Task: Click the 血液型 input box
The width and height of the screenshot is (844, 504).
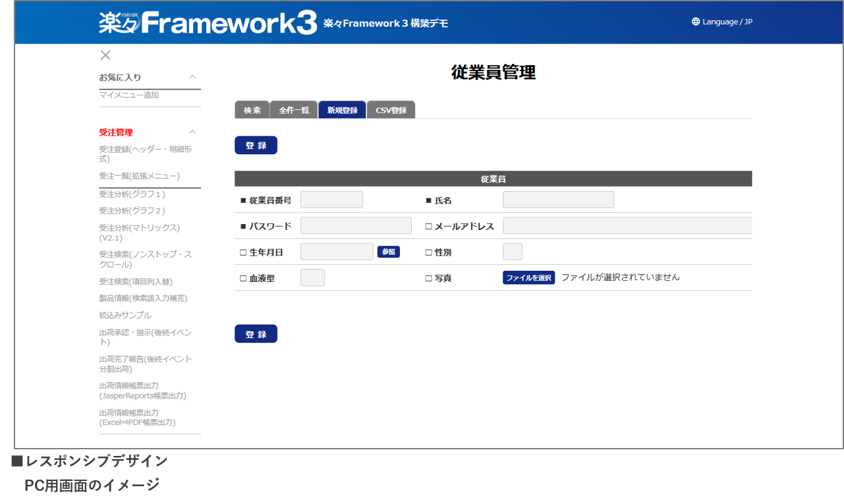Action: tap(312, 278)
